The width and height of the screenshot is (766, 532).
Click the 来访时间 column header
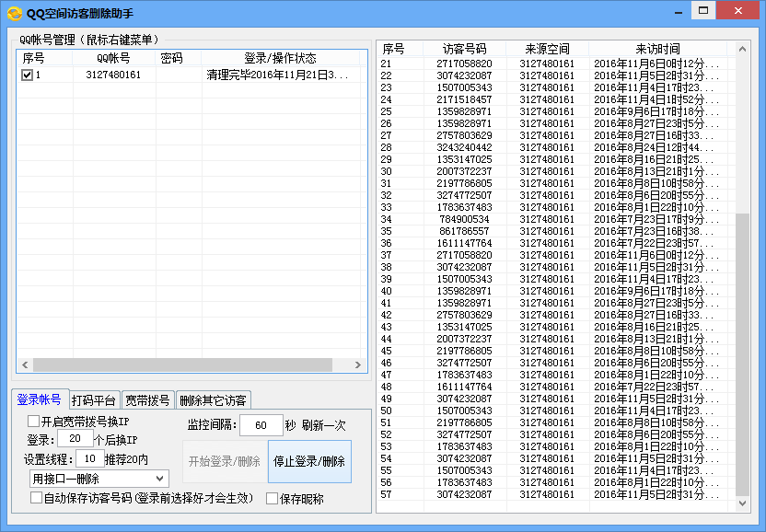tap(656, 49)
